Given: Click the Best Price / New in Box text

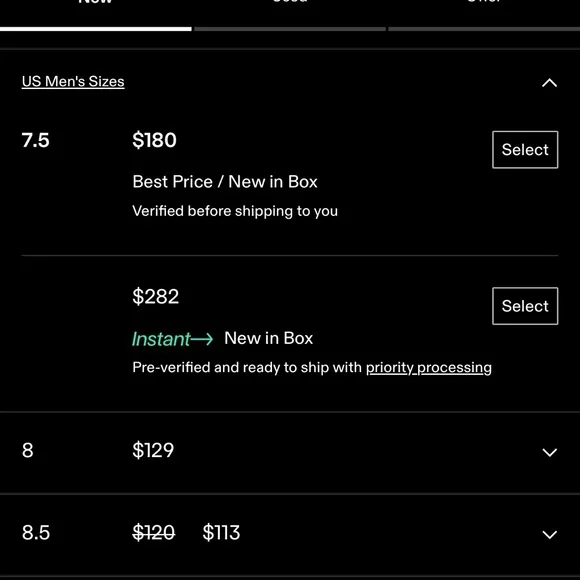Looking at the screenshot, I should [225, 182].
